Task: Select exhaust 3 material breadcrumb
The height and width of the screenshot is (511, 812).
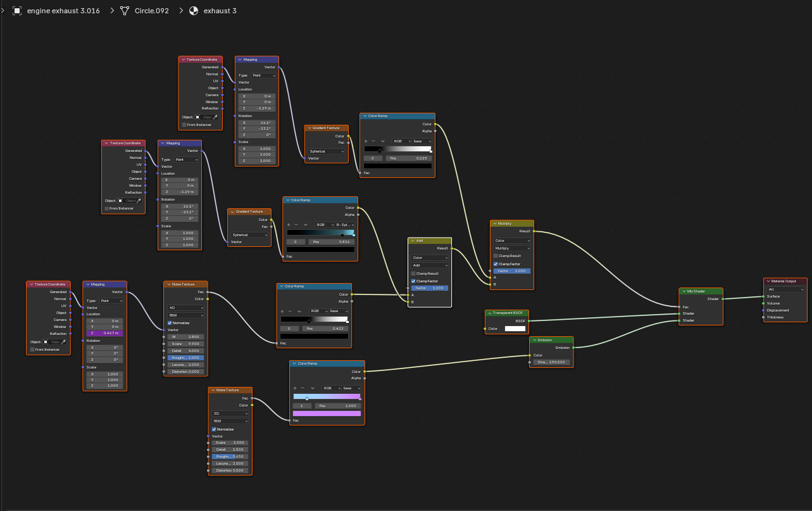Action: point(220,11)
